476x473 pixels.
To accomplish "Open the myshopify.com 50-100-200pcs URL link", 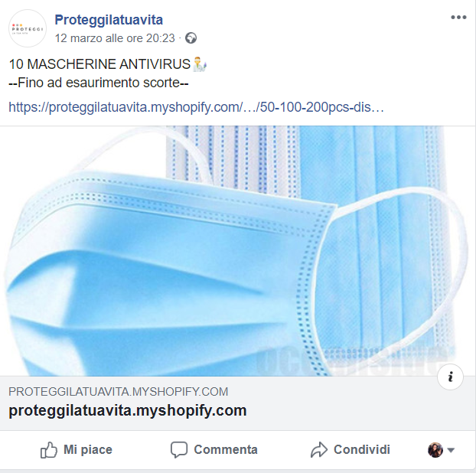I will [x=197, y=107].
